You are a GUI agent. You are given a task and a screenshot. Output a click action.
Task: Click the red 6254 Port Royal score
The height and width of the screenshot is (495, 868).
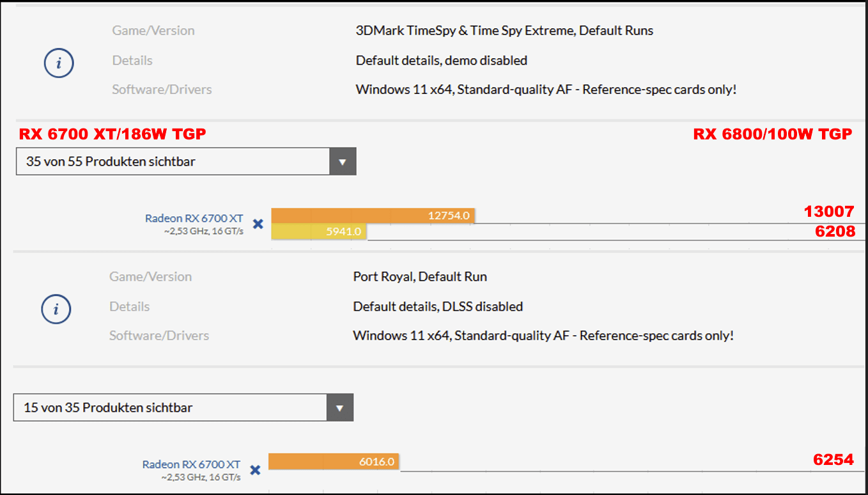833,459
